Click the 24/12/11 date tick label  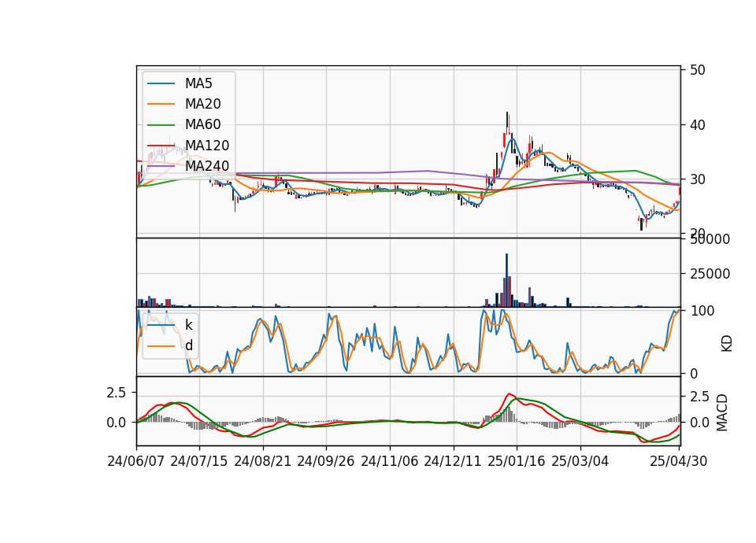tap(453, 462)
